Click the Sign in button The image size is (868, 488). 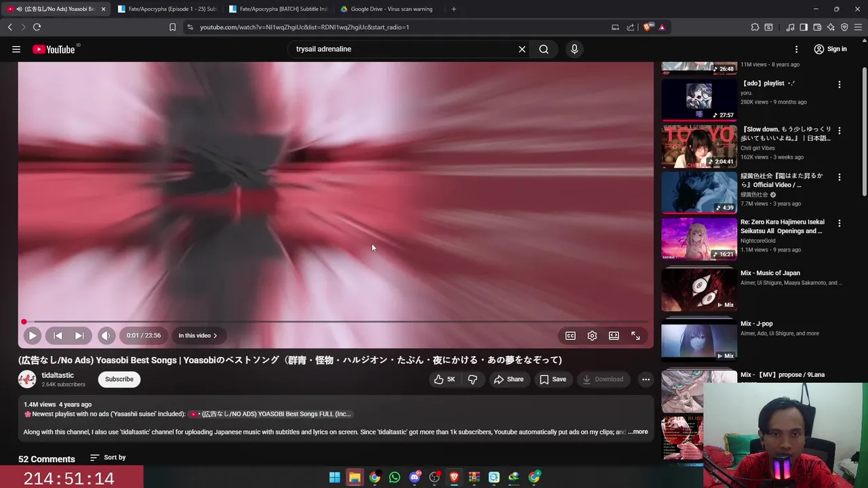pyautogui.click(x=830, y=49)
